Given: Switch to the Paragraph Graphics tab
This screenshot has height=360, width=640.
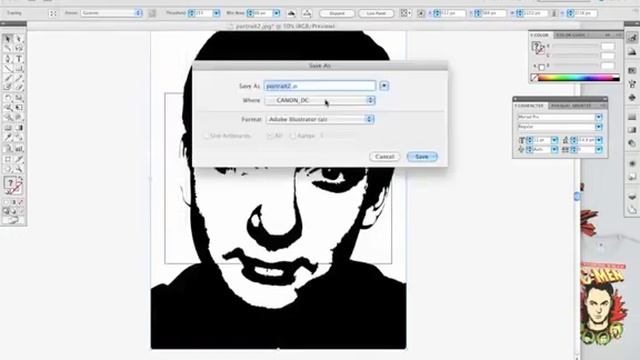Looking at the screenshot, I should tap(571, 106).
